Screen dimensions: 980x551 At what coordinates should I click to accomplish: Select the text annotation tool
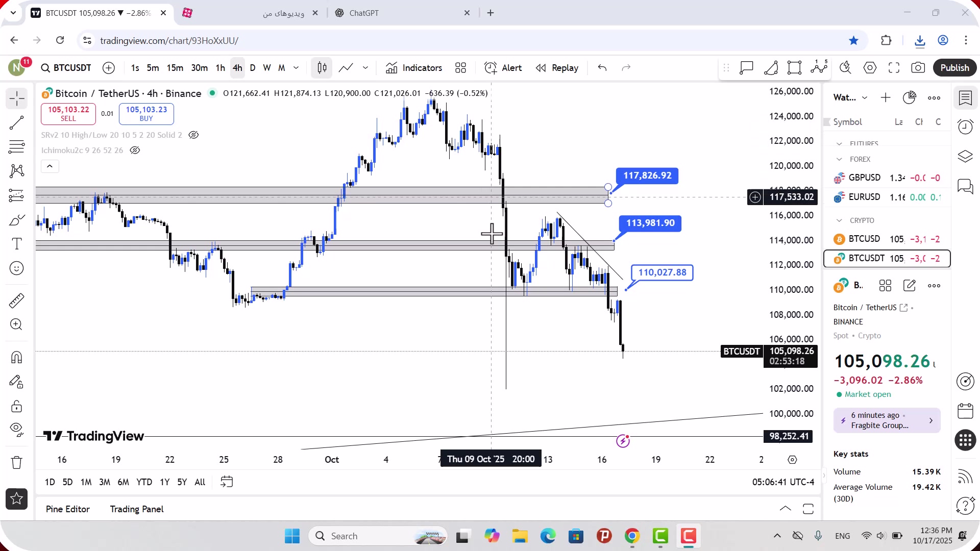pyautogui.click(x=16, y=244)
